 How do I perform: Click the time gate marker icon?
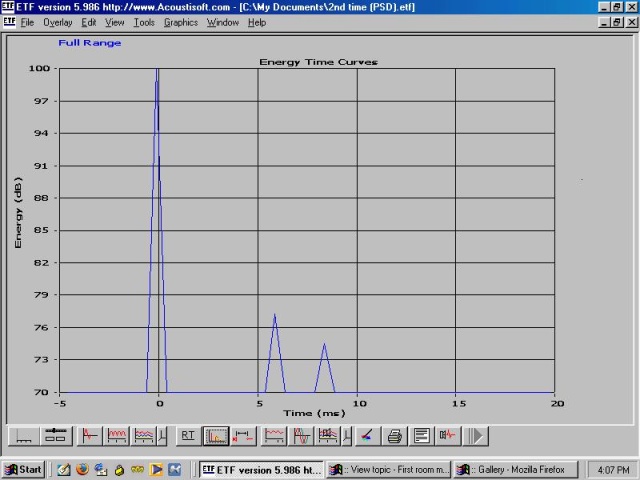(x=243, y=436)
